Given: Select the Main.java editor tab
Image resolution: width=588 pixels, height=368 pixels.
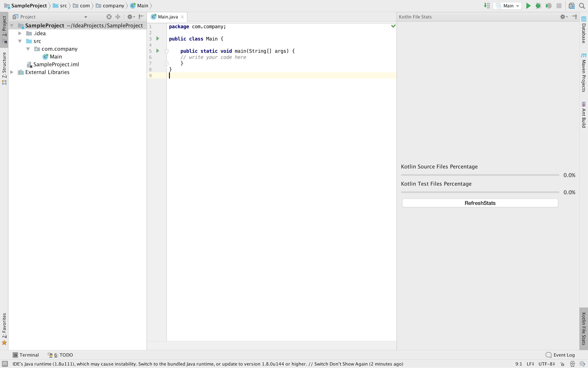Looking at the screenshot, I should point(168,17).
